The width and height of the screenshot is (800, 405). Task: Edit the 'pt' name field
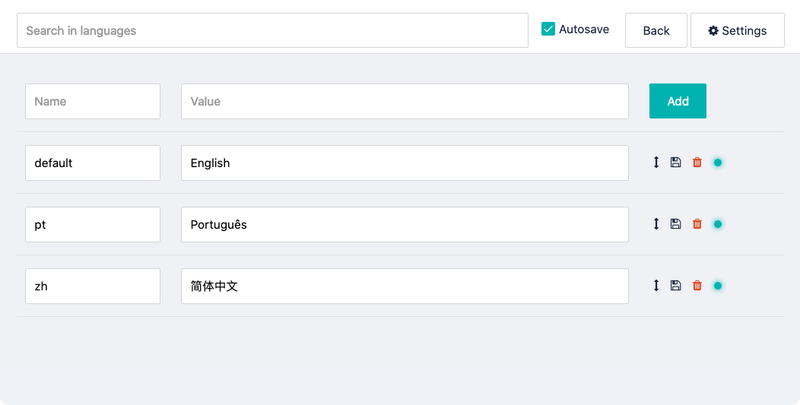tap(93, 224)
